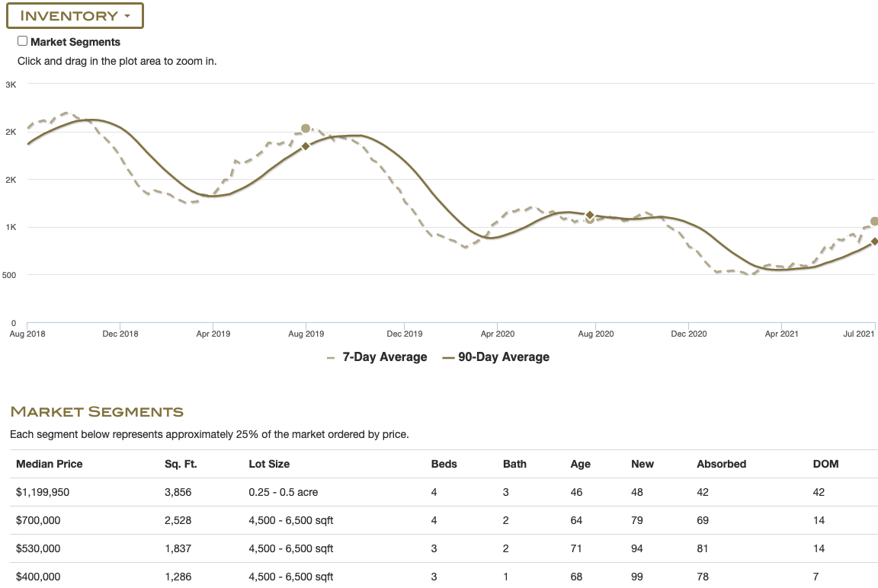Click DOM value 7 in the $400,000 row
878x588 pixels.
click(x=816, y=577)
